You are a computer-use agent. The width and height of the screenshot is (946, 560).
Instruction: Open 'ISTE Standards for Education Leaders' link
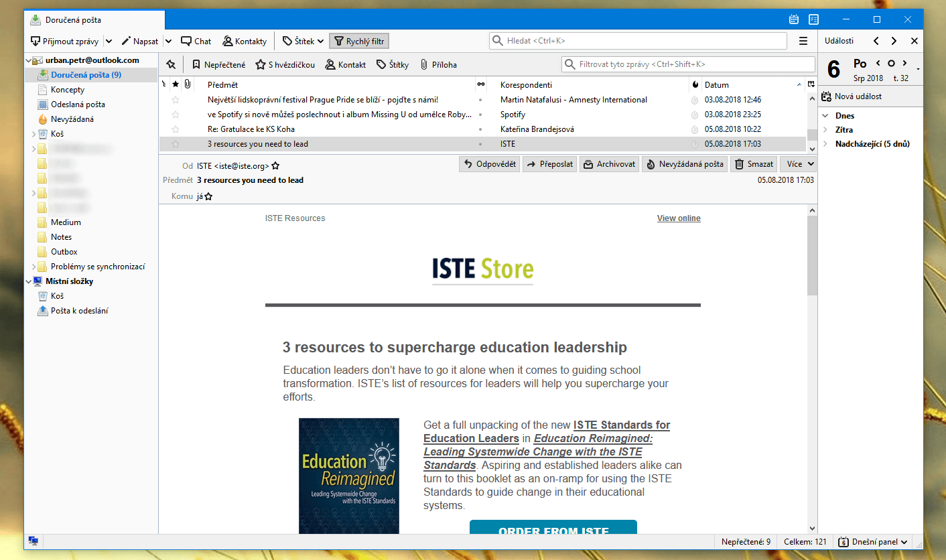(547, 431)
